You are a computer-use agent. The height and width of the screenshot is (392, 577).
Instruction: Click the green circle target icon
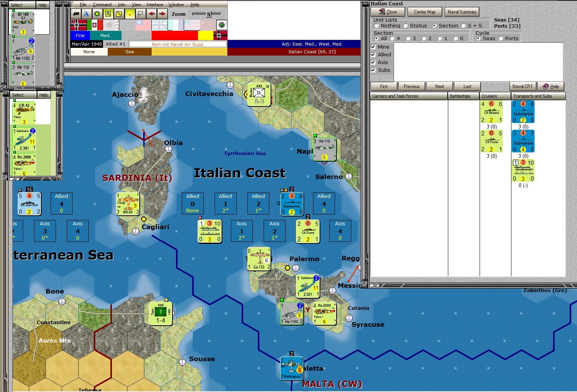222,25
